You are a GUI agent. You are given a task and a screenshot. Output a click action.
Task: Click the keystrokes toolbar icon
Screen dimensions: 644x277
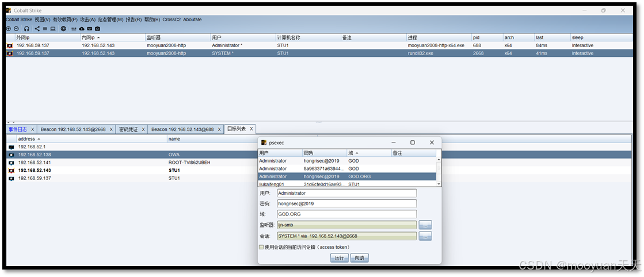coord(74,29)
